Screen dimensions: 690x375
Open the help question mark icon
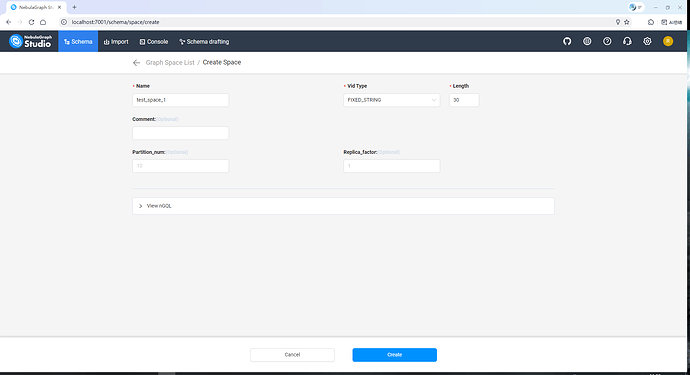(607, 41)
